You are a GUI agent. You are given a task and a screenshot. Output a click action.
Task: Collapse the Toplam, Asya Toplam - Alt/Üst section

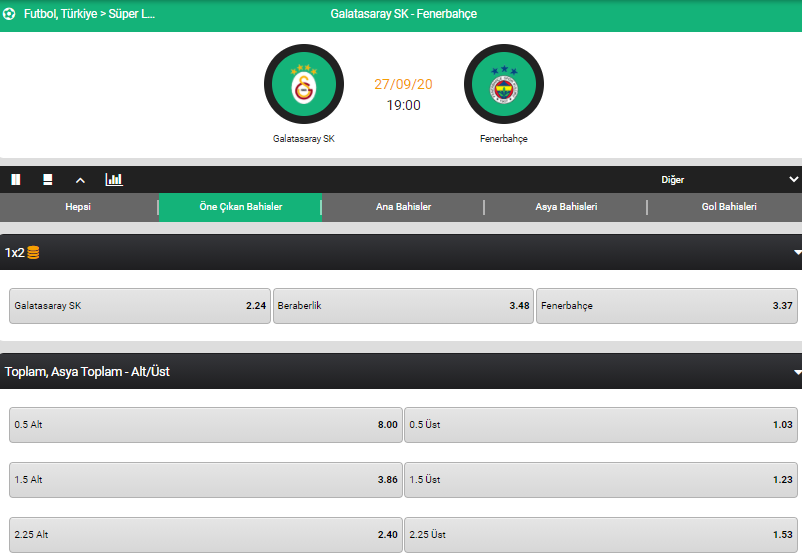797,372
